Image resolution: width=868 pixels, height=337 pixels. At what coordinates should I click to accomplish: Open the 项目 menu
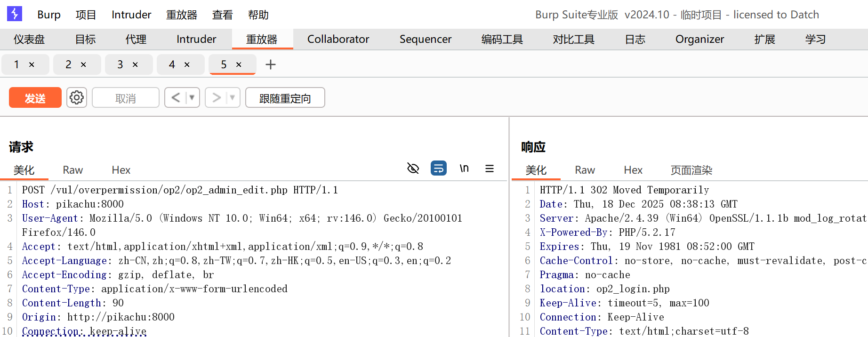[x=86, y=15]
